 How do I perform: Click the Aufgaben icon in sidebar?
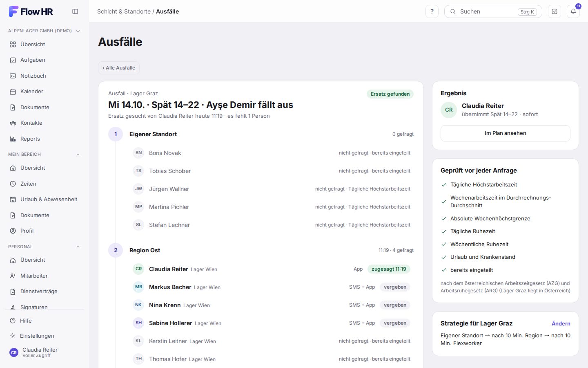coord(13,60)
